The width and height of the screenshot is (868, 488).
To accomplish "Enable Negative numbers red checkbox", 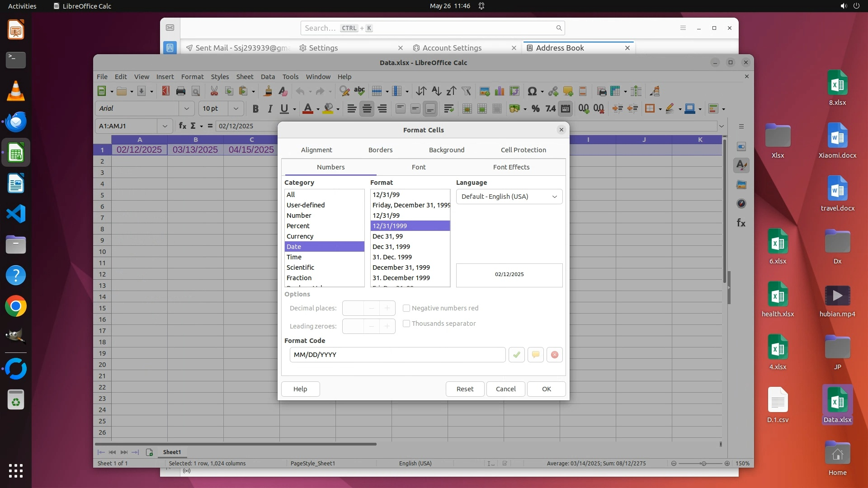I will pyautogui.click(x=406, y=308).
